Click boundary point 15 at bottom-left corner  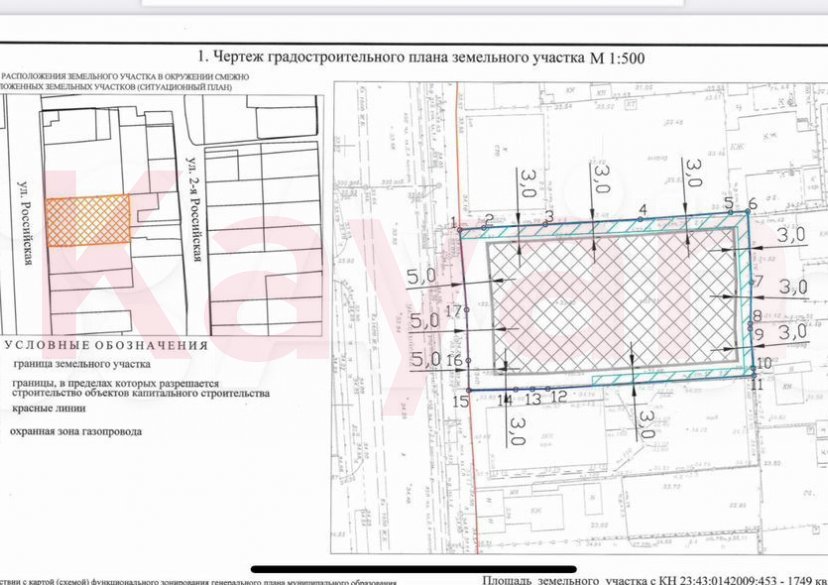[468, 389]
